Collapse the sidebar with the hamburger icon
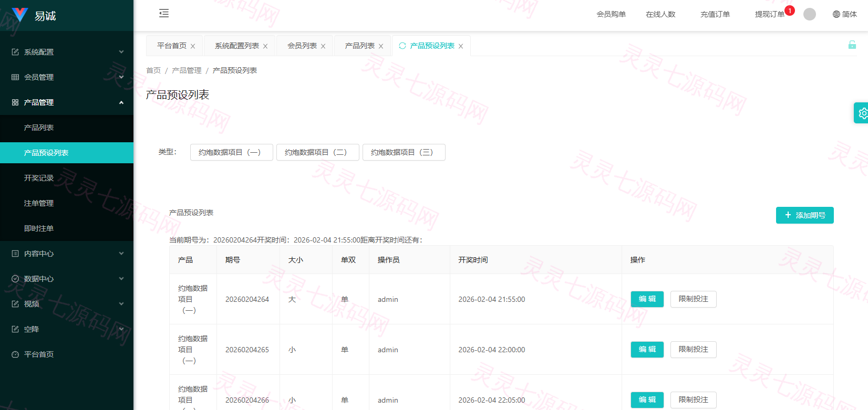Image resolution: width=868 pixels, height=410 pixels. (164, 14)
